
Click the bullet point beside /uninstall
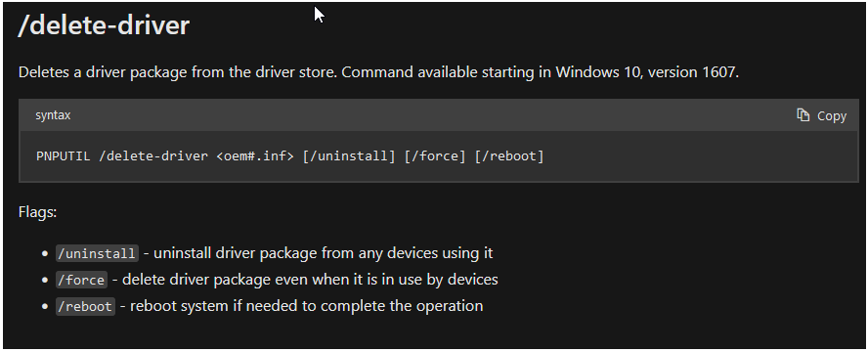coord(45,254)
